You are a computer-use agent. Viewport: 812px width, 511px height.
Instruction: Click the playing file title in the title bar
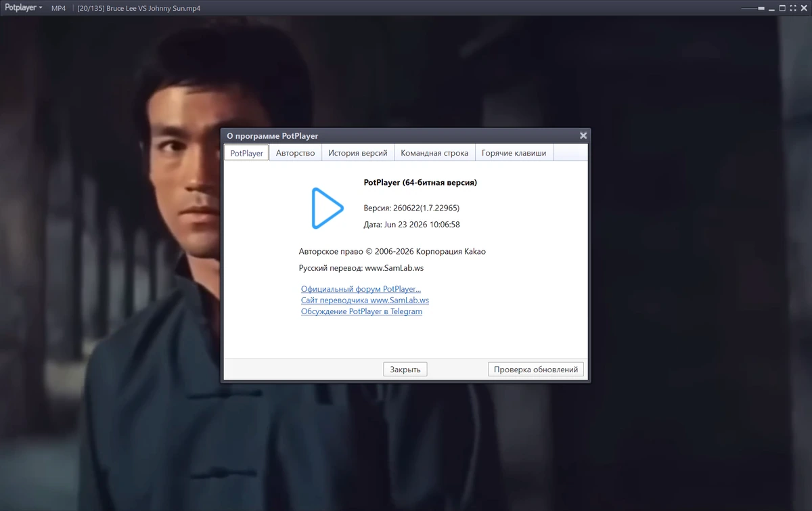(x=139, y=8)
